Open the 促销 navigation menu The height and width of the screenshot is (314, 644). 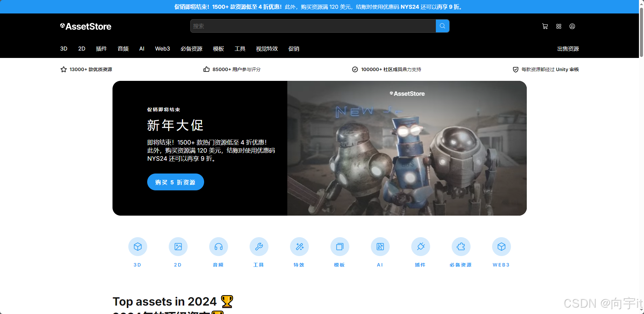(294, 49)
